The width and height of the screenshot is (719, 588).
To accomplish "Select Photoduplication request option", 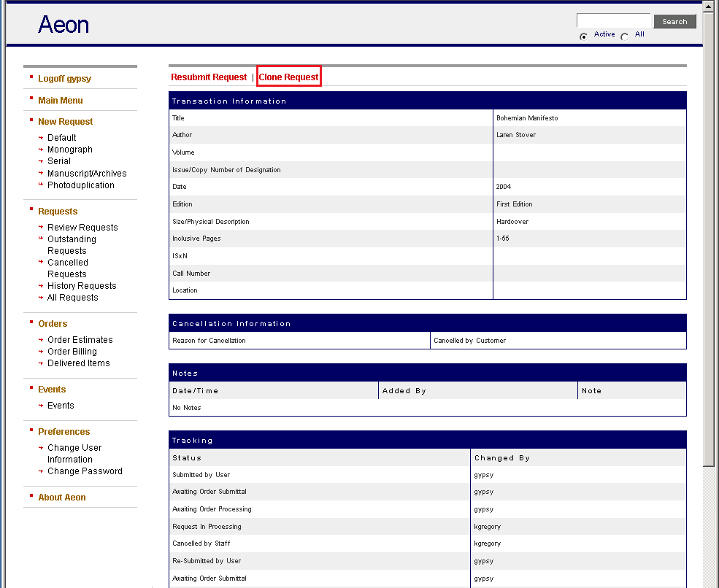I will pos(80,185).
